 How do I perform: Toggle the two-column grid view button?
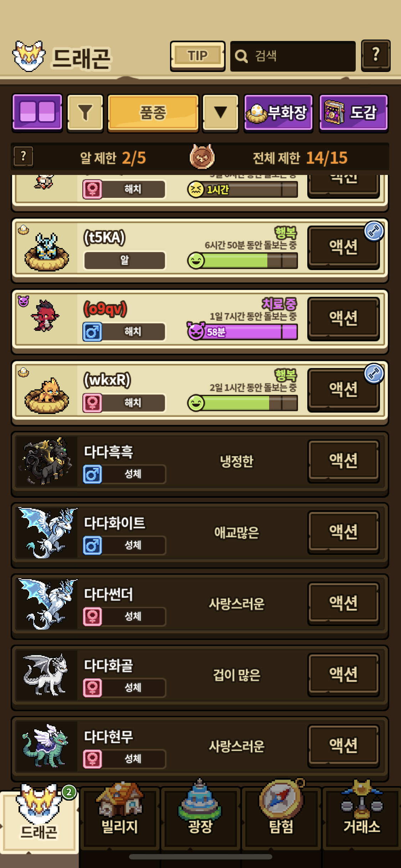tap(37, 112)
